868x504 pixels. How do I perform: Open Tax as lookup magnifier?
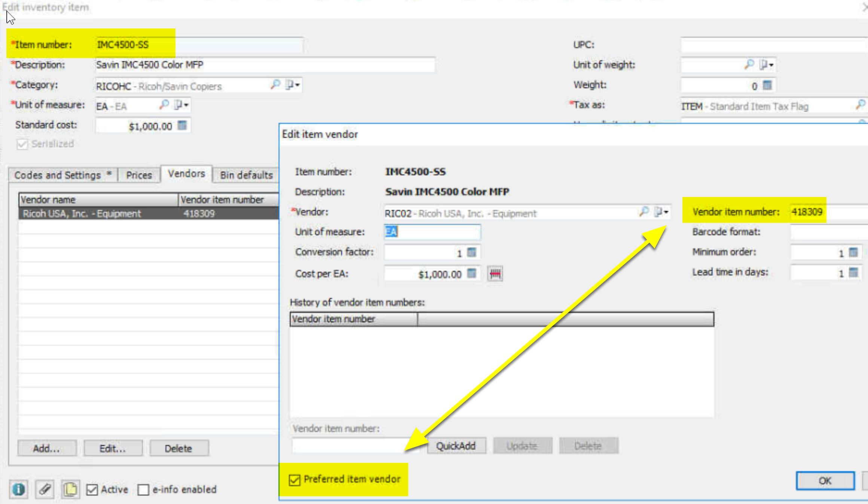(x=861, y=105)
